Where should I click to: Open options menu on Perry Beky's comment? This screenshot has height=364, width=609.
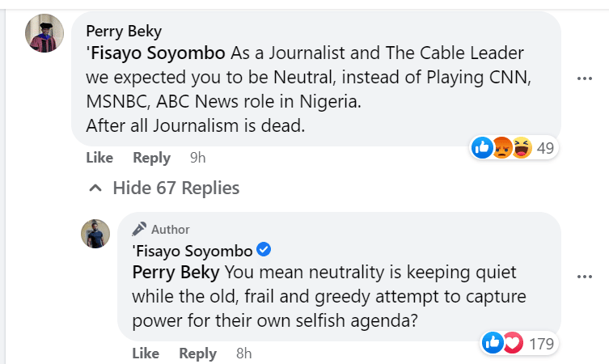585,78
